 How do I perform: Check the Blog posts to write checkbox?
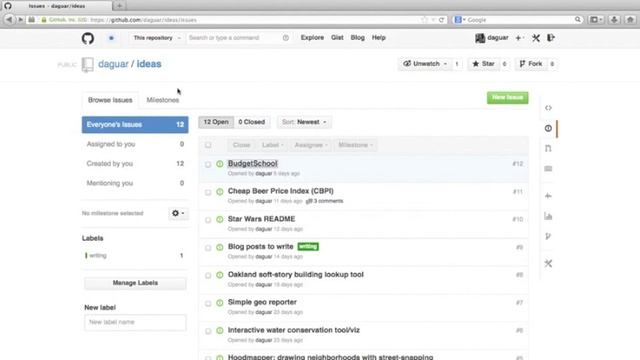tap(208, 248)
